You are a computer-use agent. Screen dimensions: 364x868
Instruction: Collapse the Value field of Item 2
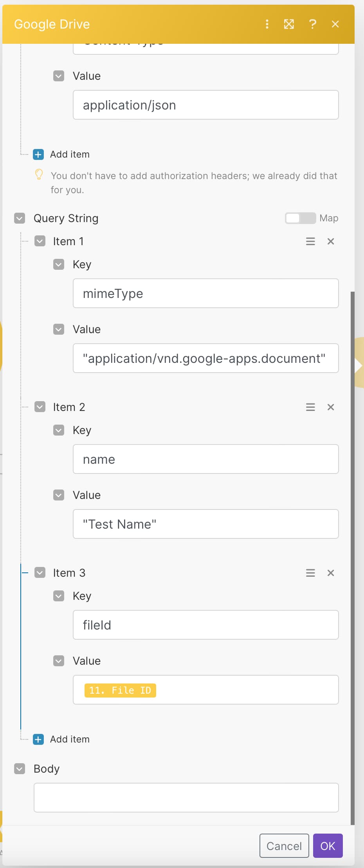point(59,495)
